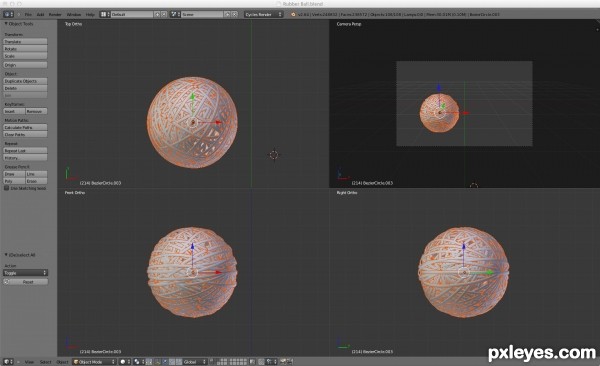Open the Object Mode dropdown
Screen dimensions: 600x366
94,362
